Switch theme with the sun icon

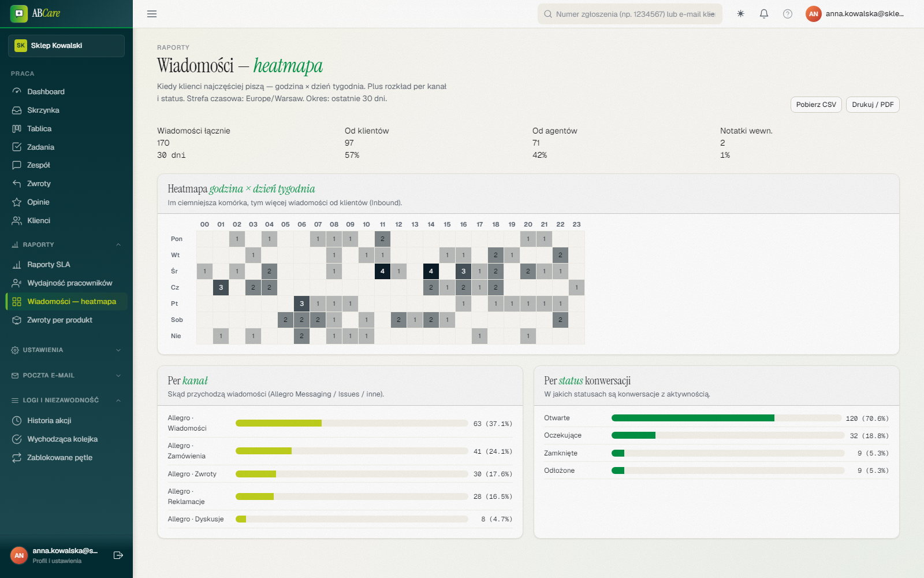[x=740, y=14]
